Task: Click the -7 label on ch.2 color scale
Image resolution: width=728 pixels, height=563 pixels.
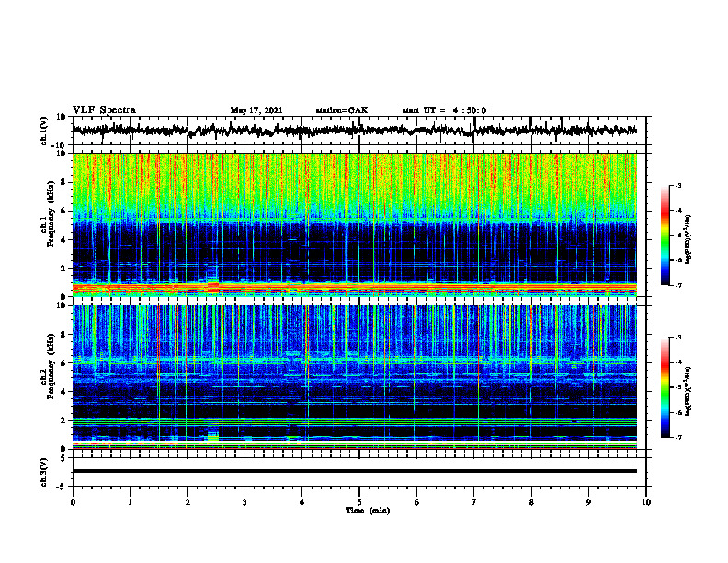Action: [x=678, y=437]
